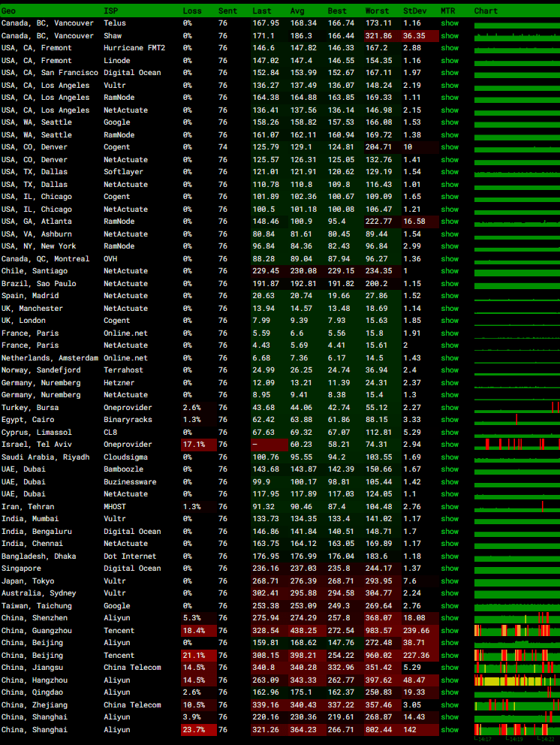560x745 pixels.
Task: Click latency chart for China, Hangzhou
Action: (x=516, y=680)
